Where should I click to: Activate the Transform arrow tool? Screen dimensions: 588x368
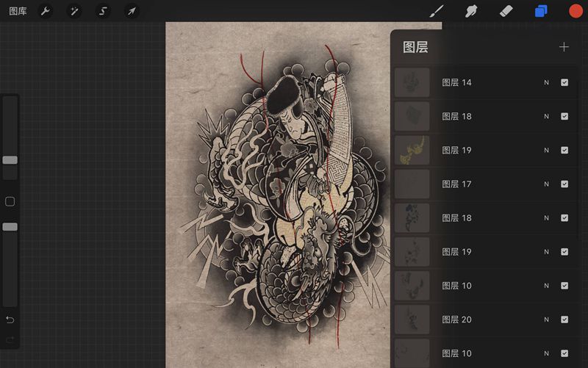pyautogui.click(x=131, y=11)
